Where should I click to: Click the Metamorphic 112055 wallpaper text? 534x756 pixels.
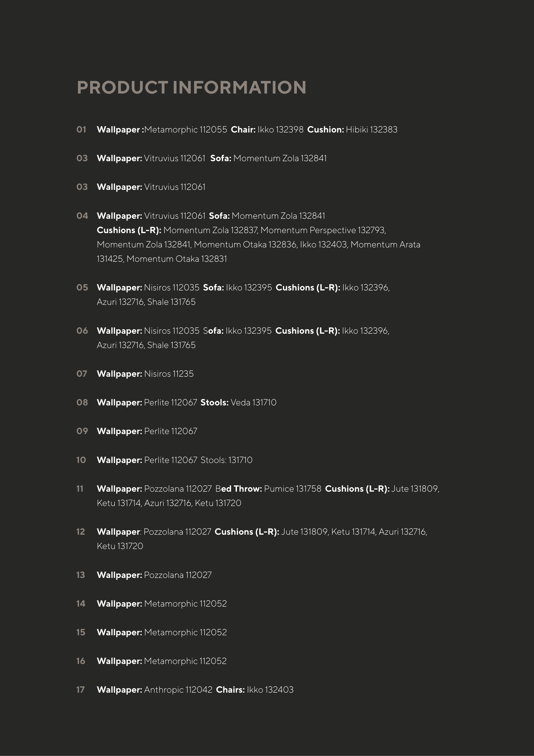pos(186,130)
